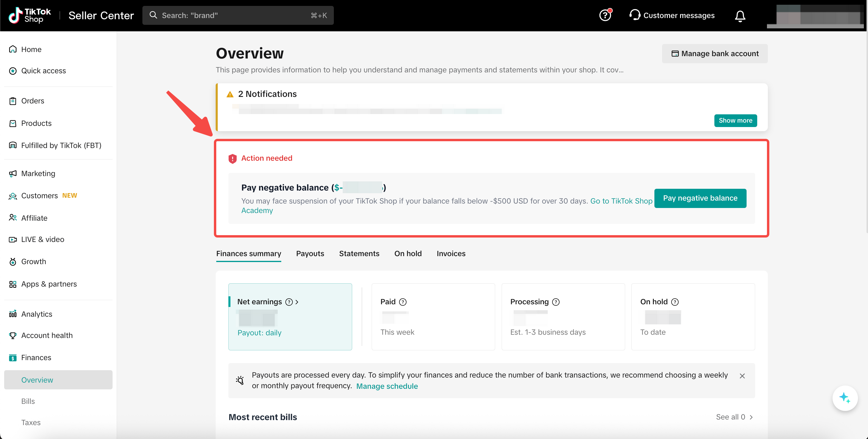Click the Est. 1-3 business days text
The width and height of the screenshot is (868, 439).
548,332
